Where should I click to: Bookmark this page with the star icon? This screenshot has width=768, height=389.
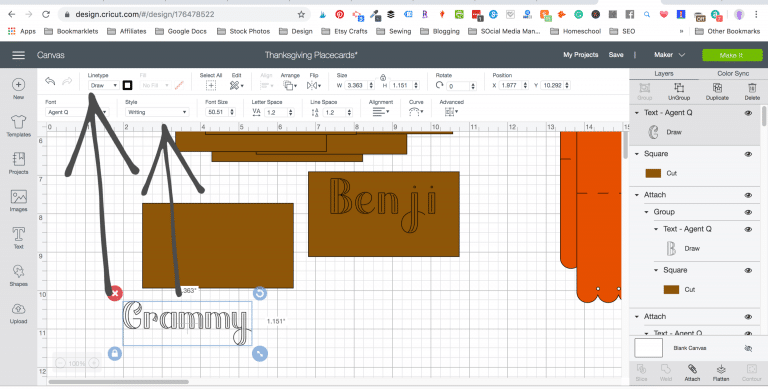tap(301, 15)
